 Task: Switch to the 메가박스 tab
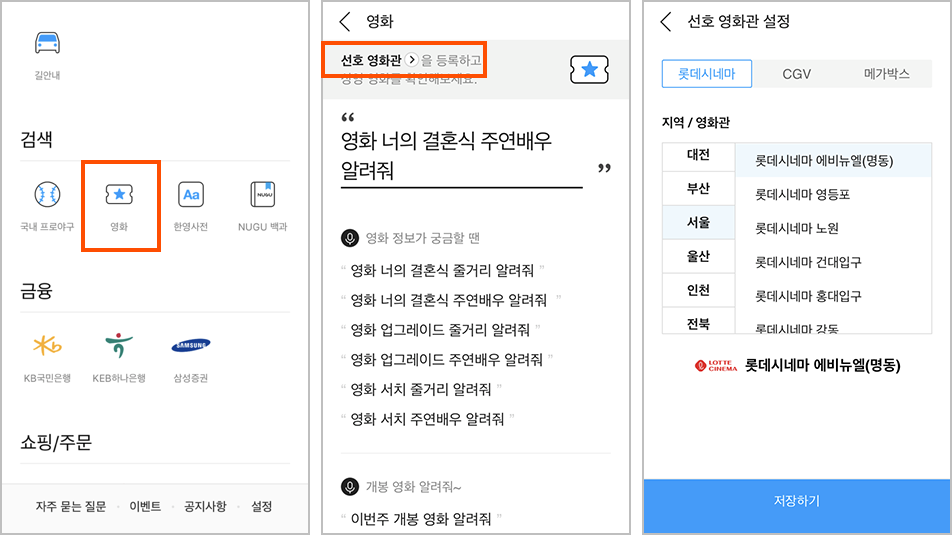886,73
